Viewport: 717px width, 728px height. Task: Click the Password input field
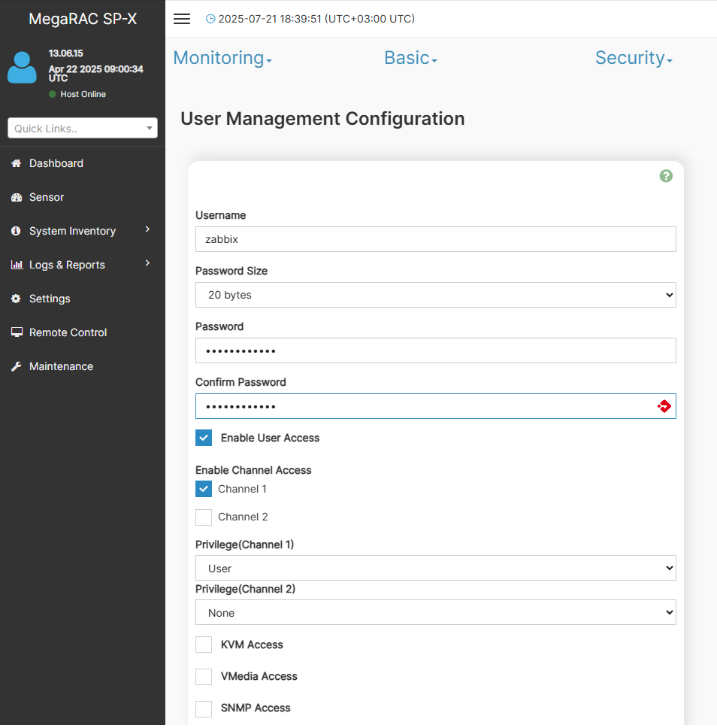pos(436,350)
